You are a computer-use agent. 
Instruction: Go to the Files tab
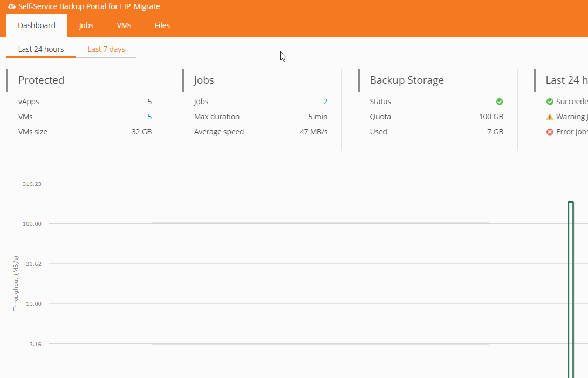pos(162,25)
